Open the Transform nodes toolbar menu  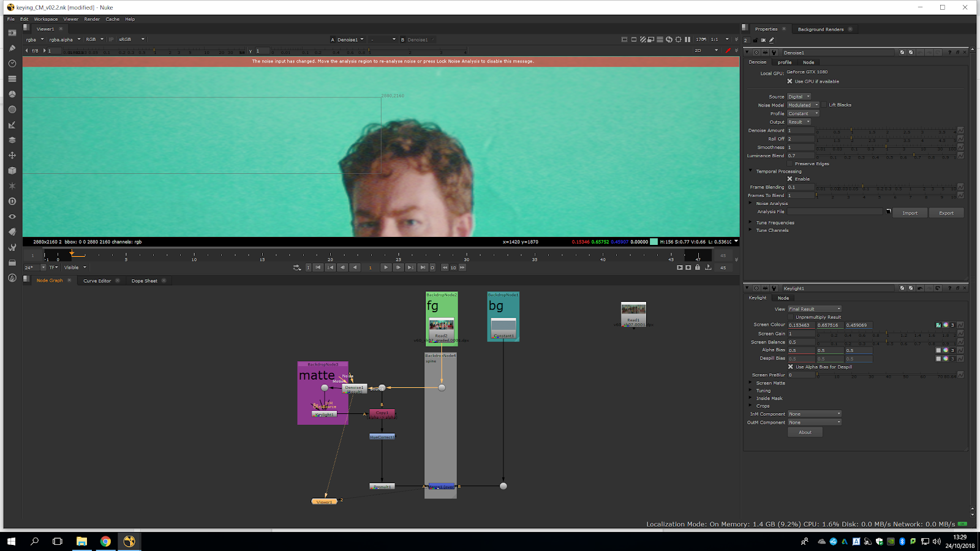click(12, 156)
